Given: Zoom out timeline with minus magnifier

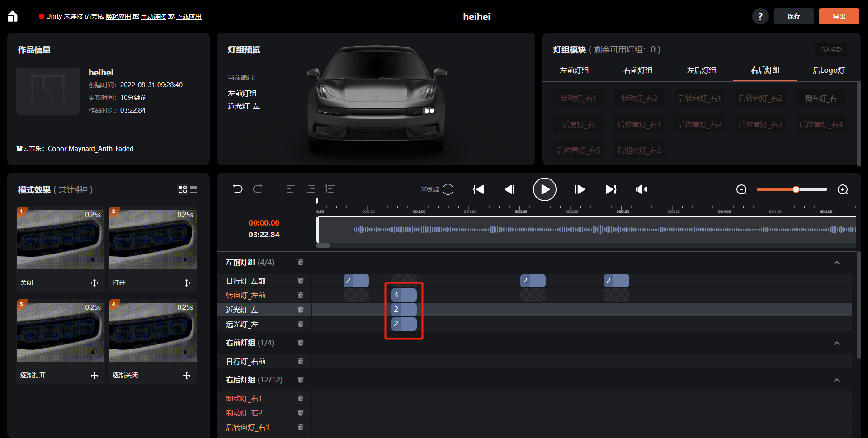Looking at the screenshot, I should (741, 189).
